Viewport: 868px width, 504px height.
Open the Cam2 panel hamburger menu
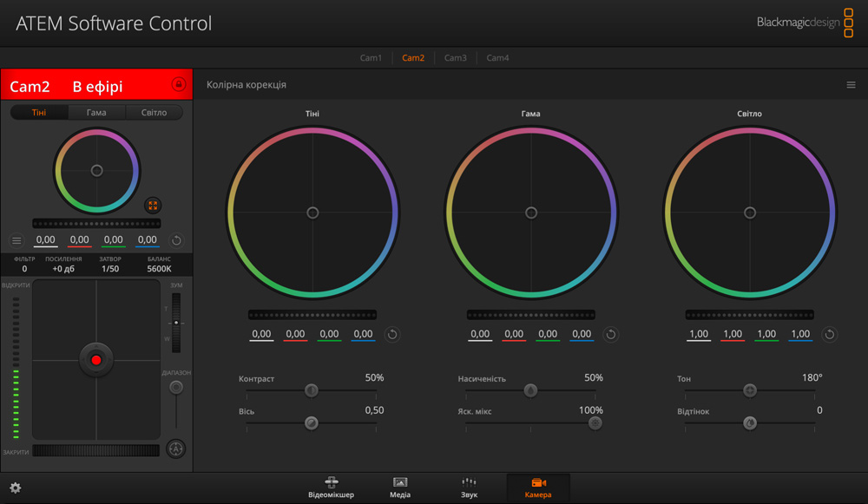(x=16, y=240)
